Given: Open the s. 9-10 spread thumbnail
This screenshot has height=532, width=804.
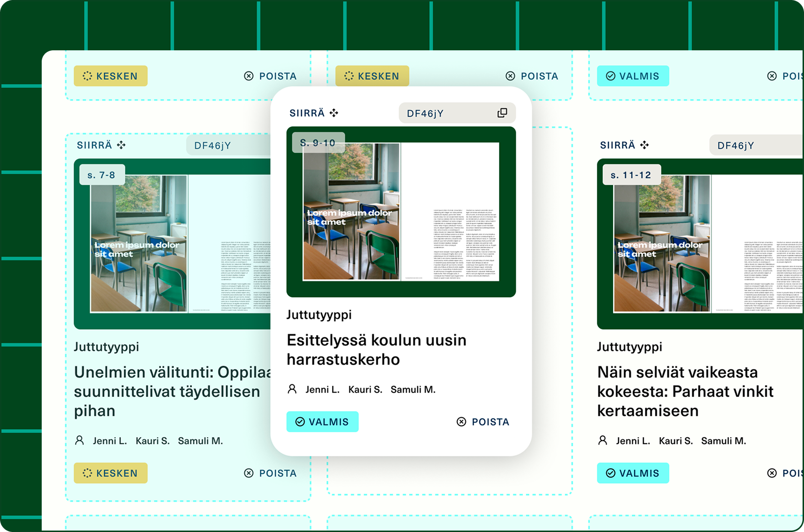Looking at the screenshot, I should coord(401,212).
